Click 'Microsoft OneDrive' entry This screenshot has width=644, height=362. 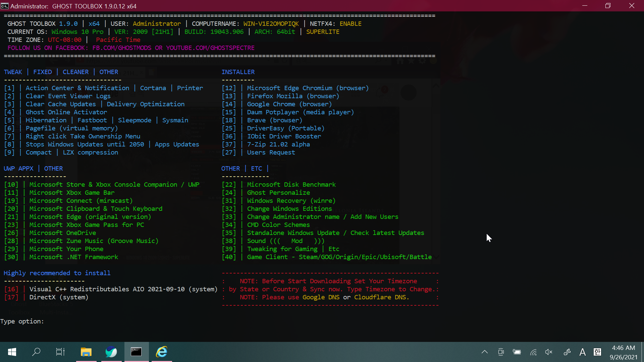click(63, 233)
